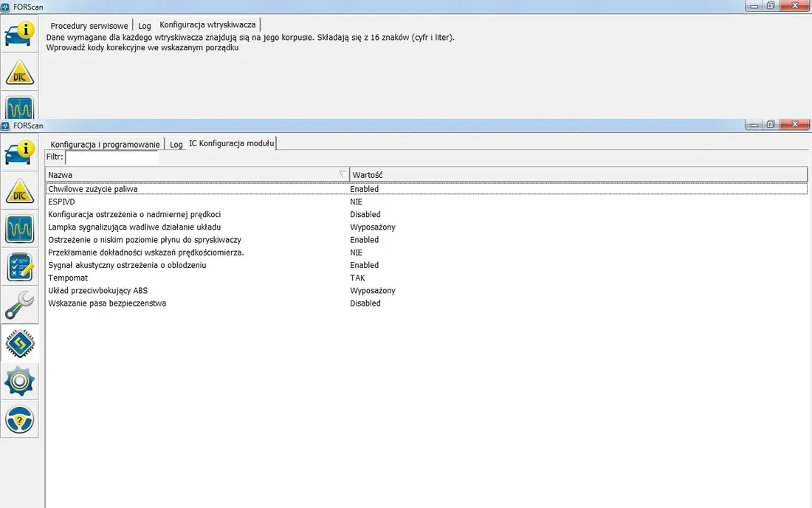
Task: Open vehicle info icon in top FORScan window
Action: coord(20,34)
